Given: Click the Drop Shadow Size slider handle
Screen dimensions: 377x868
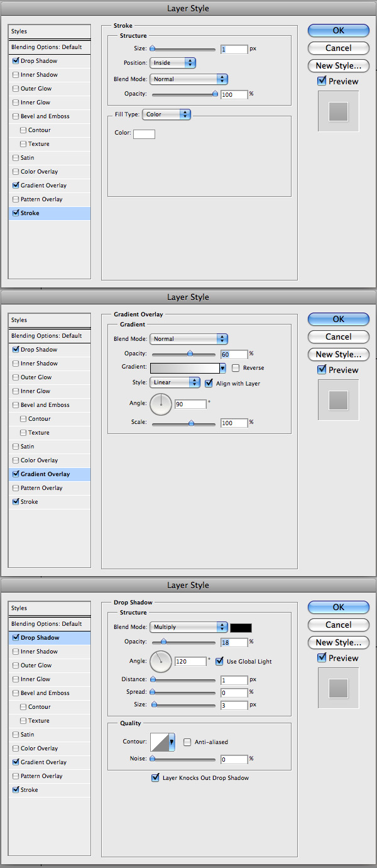Looking at the screenshot, I should [x=153, y=704].
